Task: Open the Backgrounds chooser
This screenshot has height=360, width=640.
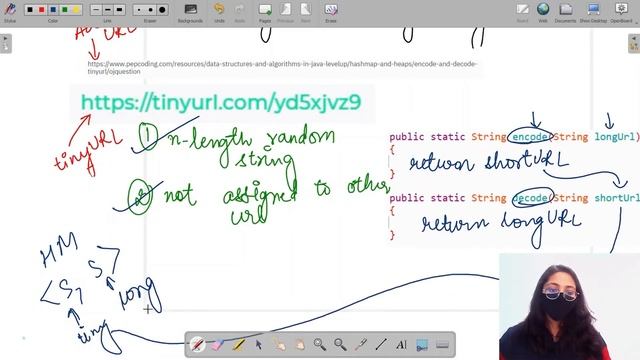Action: point(190,13)
